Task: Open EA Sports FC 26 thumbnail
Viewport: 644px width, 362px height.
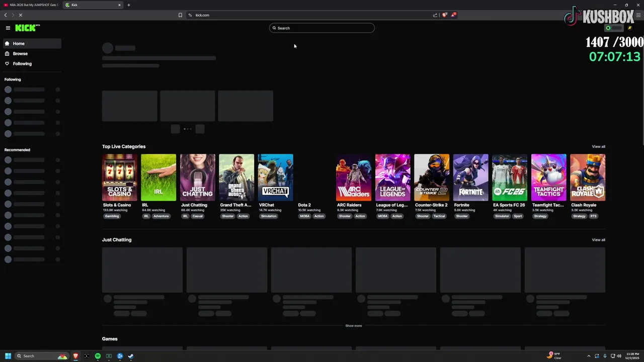Action: [510, 177]
